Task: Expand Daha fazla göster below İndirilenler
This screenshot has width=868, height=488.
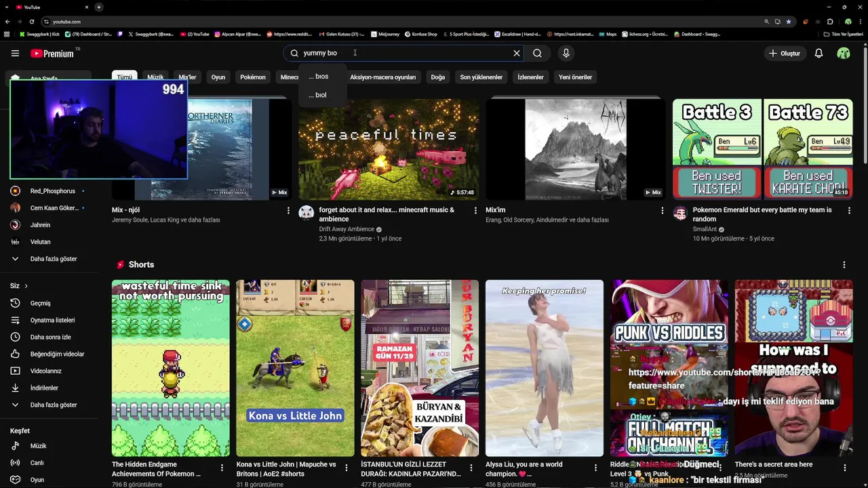Action: click(49, 405)
